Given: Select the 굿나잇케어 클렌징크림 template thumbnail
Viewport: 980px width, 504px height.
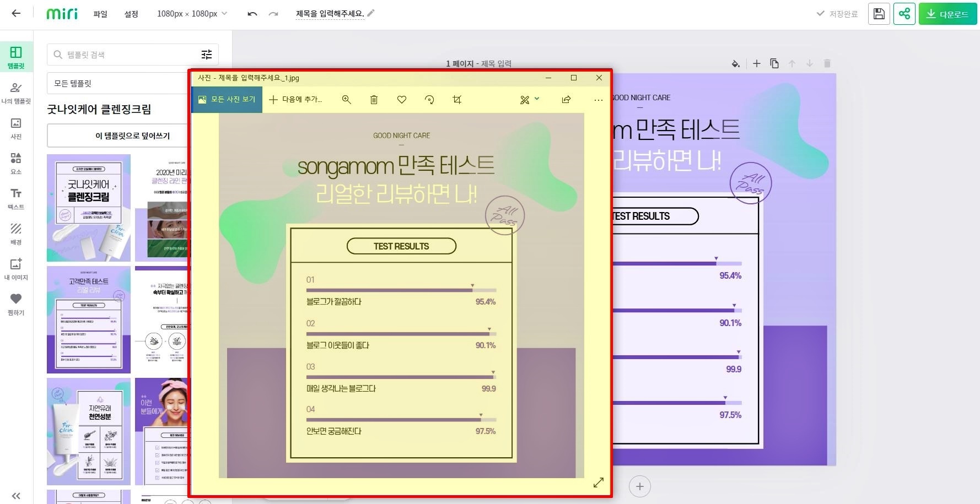Looking at the screenshot, I should (89, 208).
